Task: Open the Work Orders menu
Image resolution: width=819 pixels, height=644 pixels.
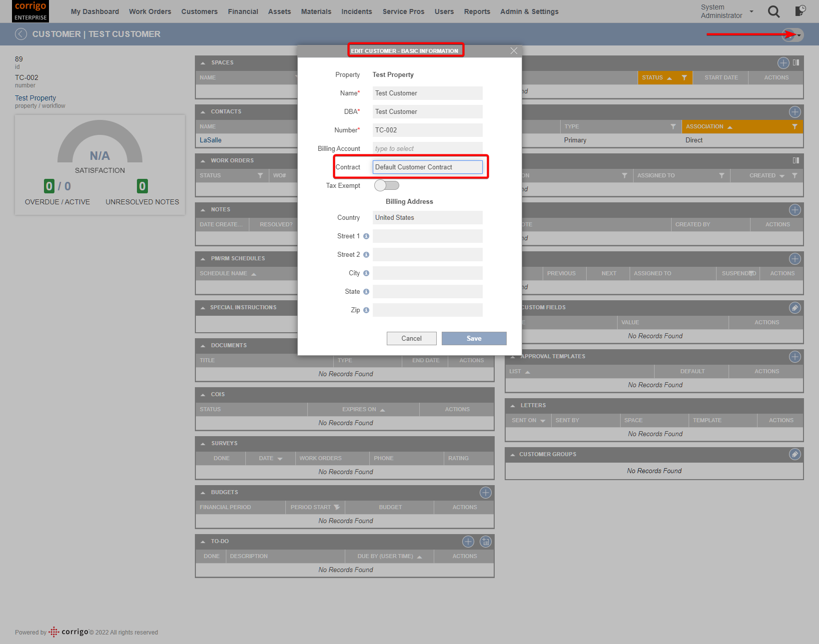Action: tap(150, 11)
